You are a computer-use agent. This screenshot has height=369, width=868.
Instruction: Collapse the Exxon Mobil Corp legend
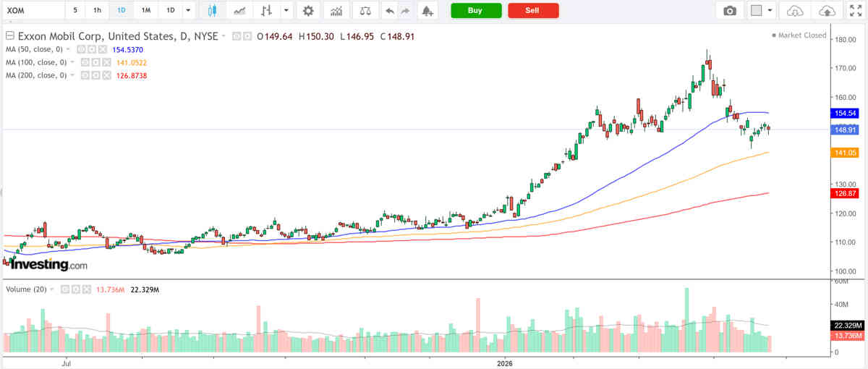point(9,36)
